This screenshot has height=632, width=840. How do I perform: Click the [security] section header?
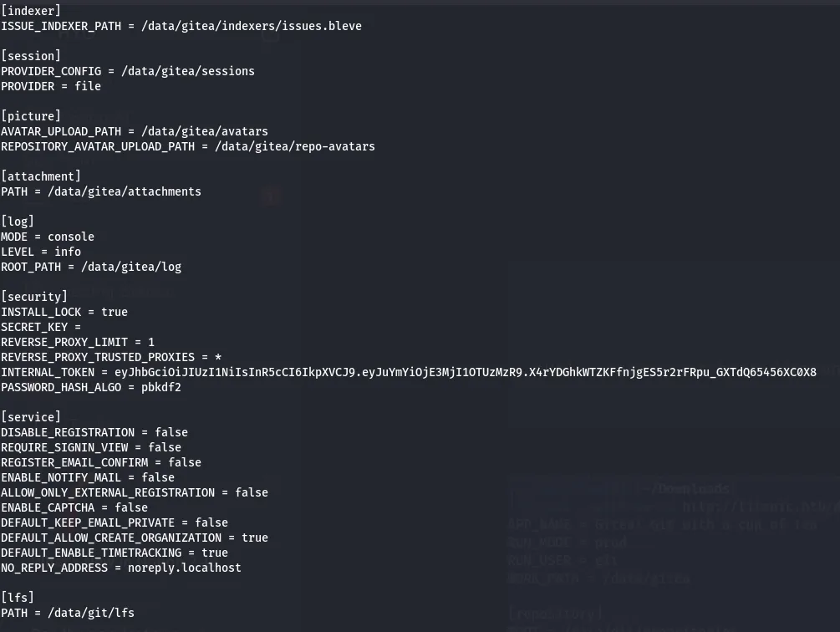[x=34, y=297]
